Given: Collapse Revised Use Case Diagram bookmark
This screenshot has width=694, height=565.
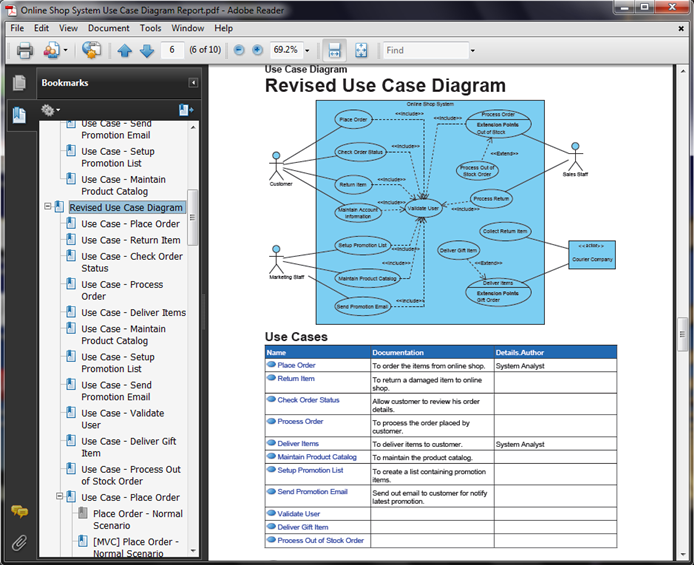Looking at the screenshot, I should (48, 207).
